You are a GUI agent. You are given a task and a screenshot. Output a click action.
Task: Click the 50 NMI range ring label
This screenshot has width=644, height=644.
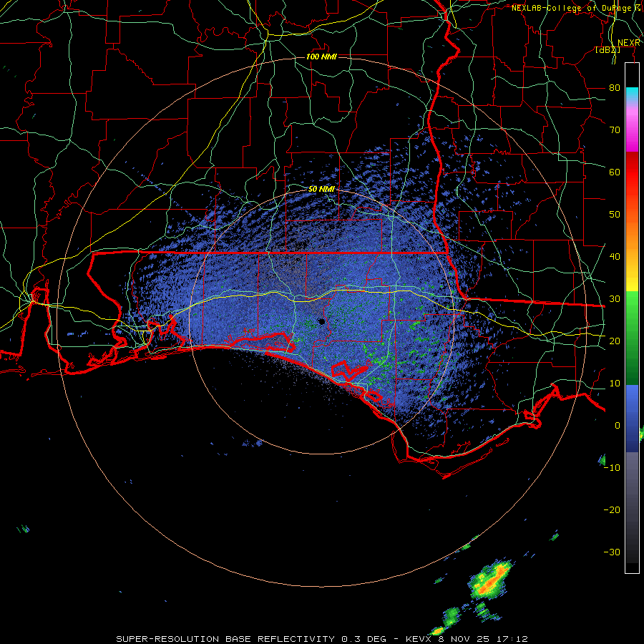(x=321, y=190)
